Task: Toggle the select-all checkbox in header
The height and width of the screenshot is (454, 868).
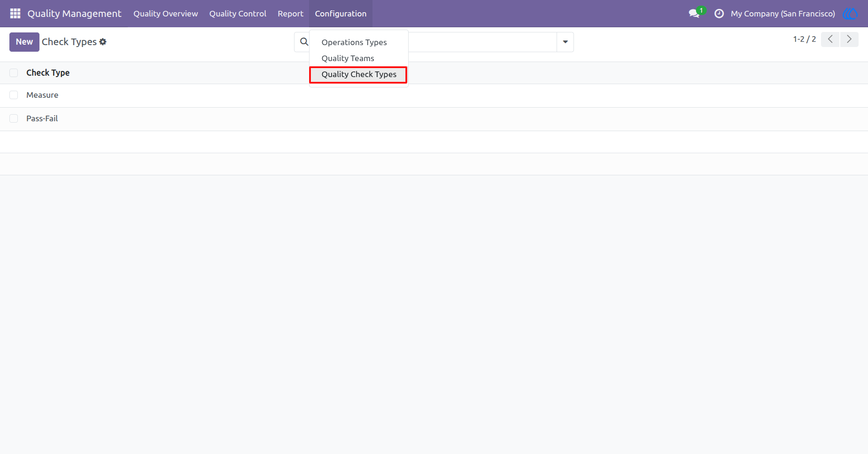Action: [14, 73]
